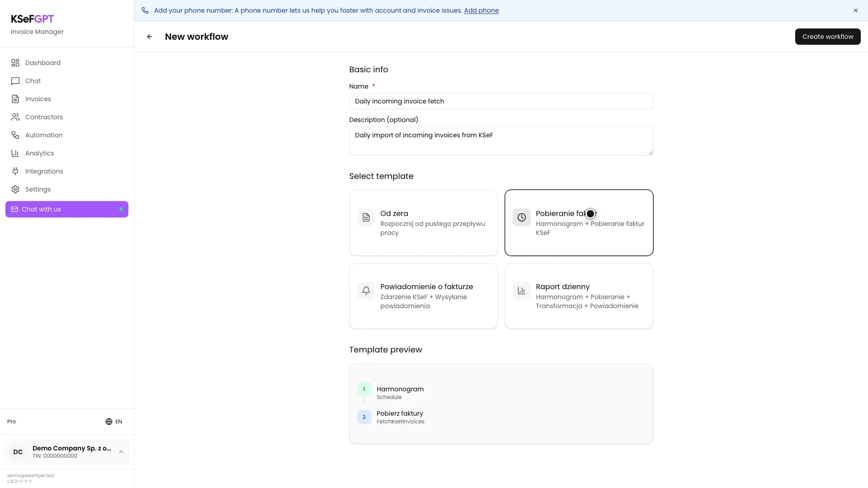Click the document icon on Od zera card
868x488 pixels.
pyautogui.click(x=366, y=217)
